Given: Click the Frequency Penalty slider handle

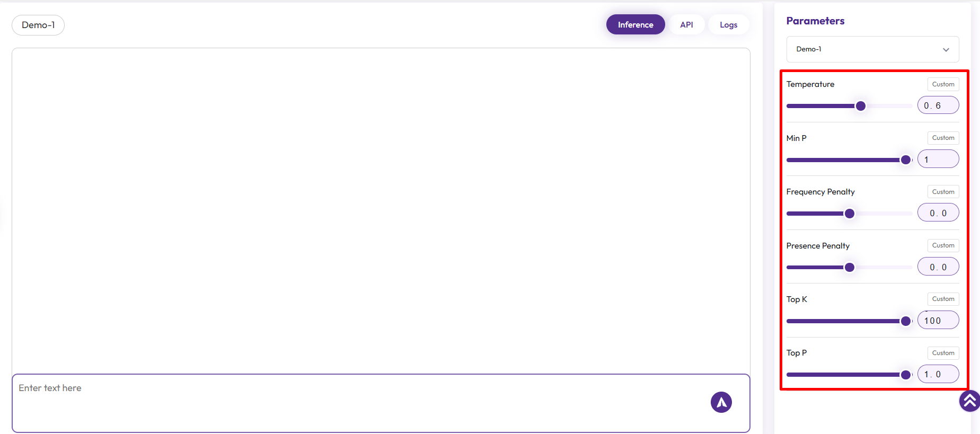Looking at the screenshot, I should 850,214.
